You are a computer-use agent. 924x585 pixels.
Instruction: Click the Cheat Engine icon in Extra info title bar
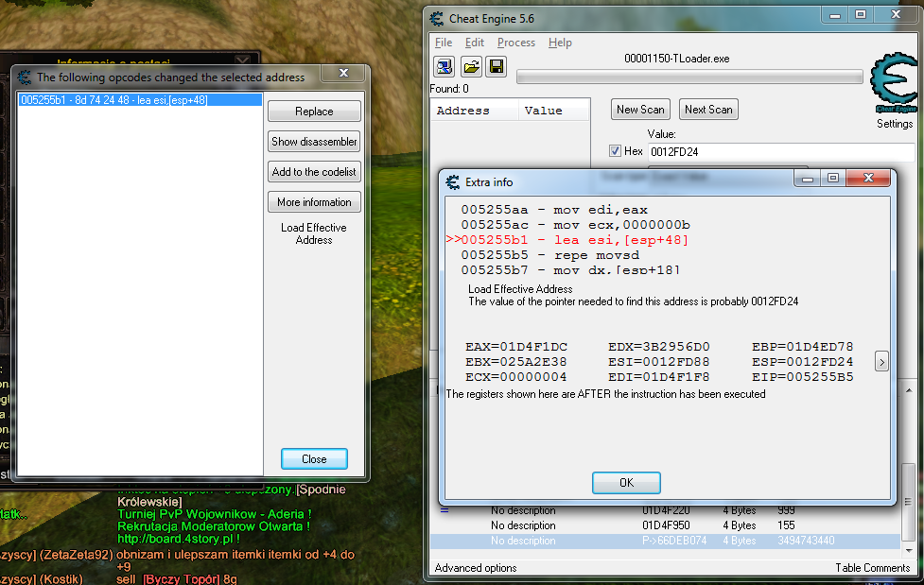point(452,181)
